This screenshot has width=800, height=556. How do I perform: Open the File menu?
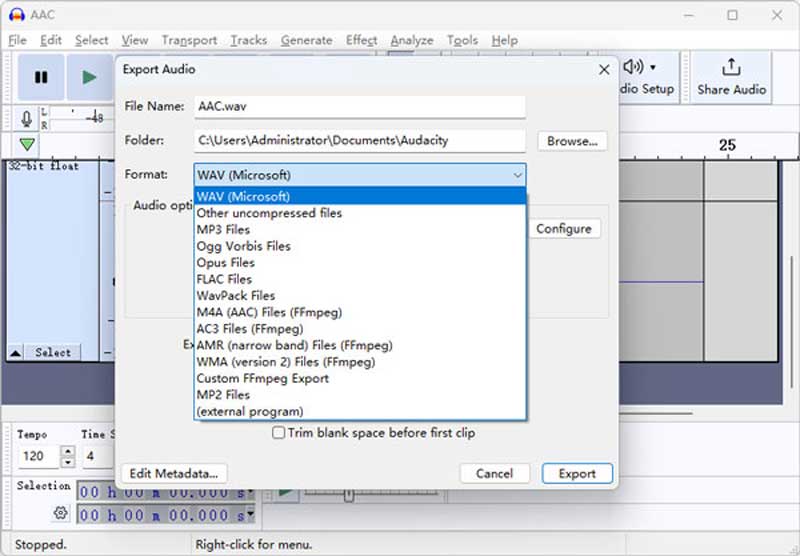pyautogui.click(x=17, y=40)
